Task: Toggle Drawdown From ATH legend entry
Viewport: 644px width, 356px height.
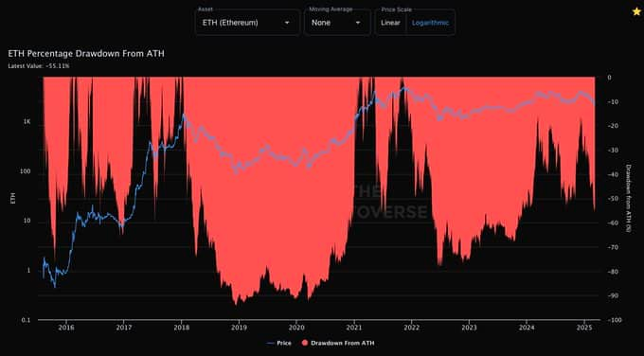Action: pos(338,343)
